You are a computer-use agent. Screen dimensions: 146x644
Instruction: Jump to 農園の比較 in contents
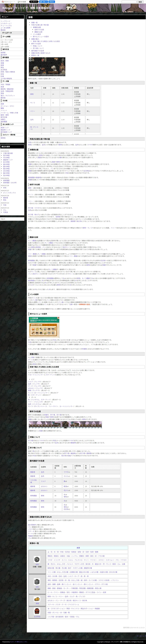coord(38,32)
